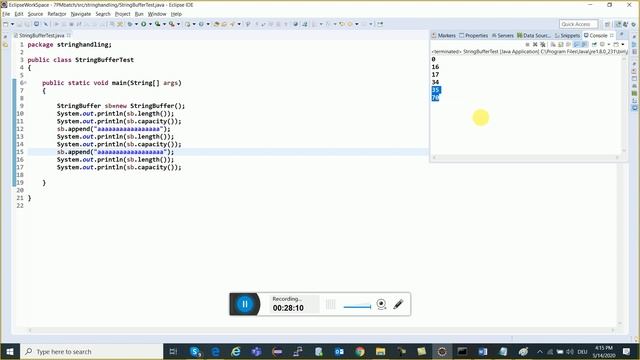The height and width of the screenshot is (360, 640).
Task: Open the Run menu
Action: (x=139, y=14)
